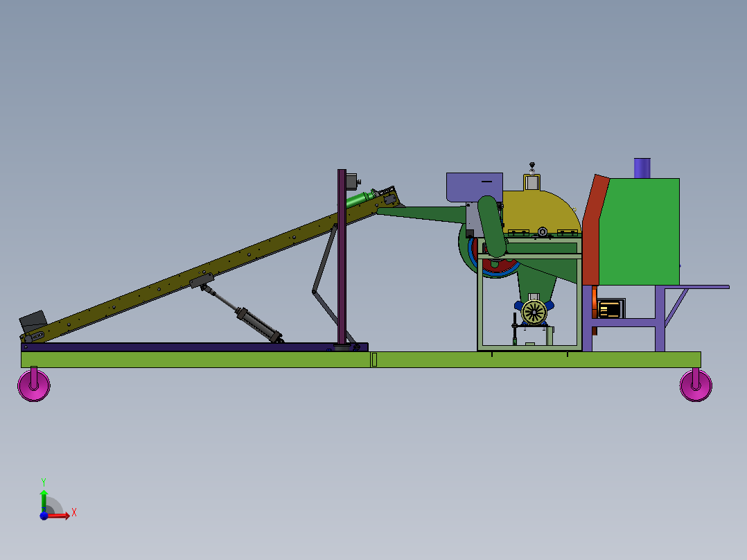Screen dimensions: 747x560
Task: Click the Y label of the triad
Action: click(44, 482)
